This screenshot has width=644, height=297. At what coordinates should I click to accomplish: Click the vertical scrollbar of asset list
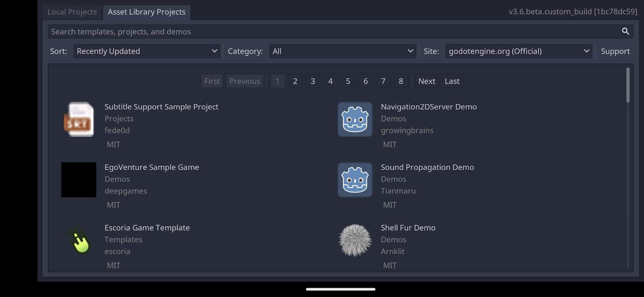pos(628,85)
